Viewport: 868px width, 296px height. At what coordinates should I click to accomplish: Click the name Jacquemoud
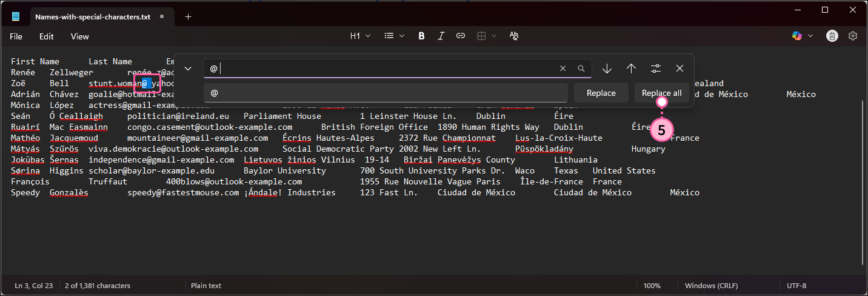[x=74, y=138]
